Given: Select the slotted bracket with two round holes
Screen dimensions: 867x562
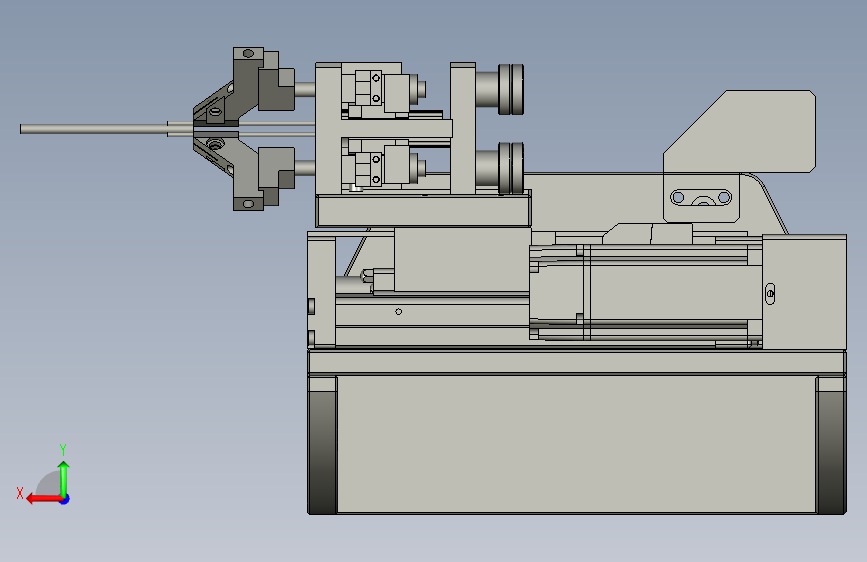Looking at the screenshot, I should point(701,197).
